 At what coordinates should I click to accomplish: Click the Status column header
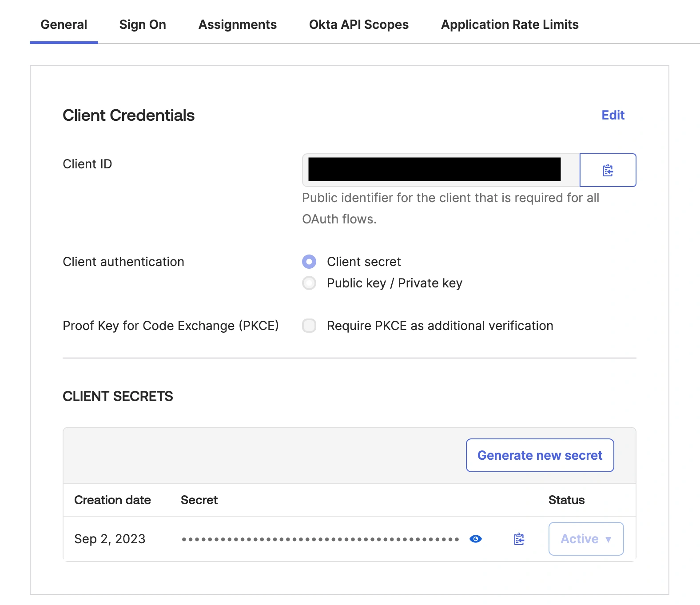[x=566, y=500]
